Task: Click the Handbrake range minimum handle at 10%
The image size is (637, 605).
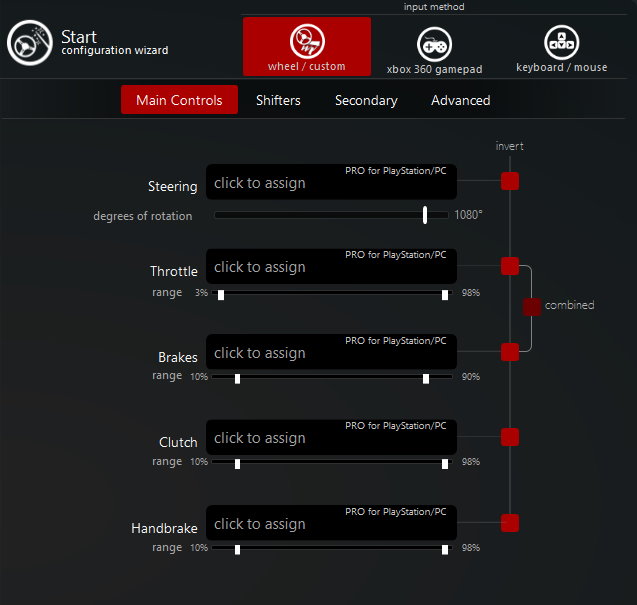Action: pyautogui.click(x=237, y=550)
